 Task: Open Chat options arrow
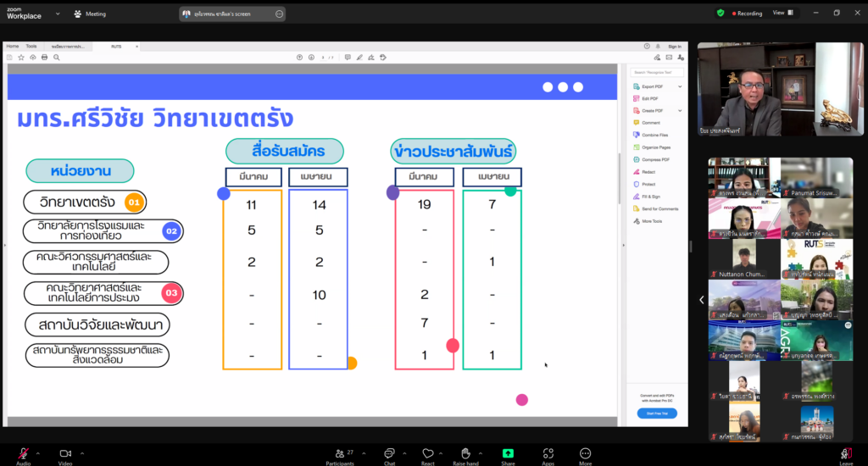(404, 453)
